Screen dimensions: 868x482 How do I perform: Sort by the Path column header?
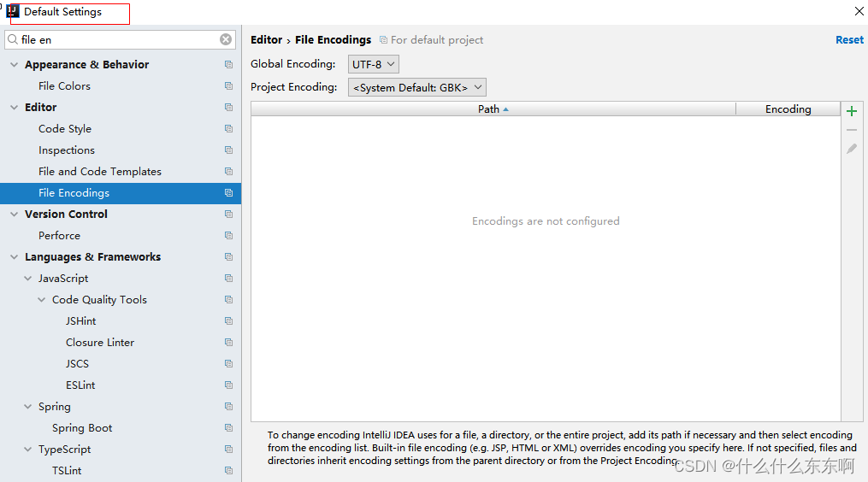click(493, 109)
